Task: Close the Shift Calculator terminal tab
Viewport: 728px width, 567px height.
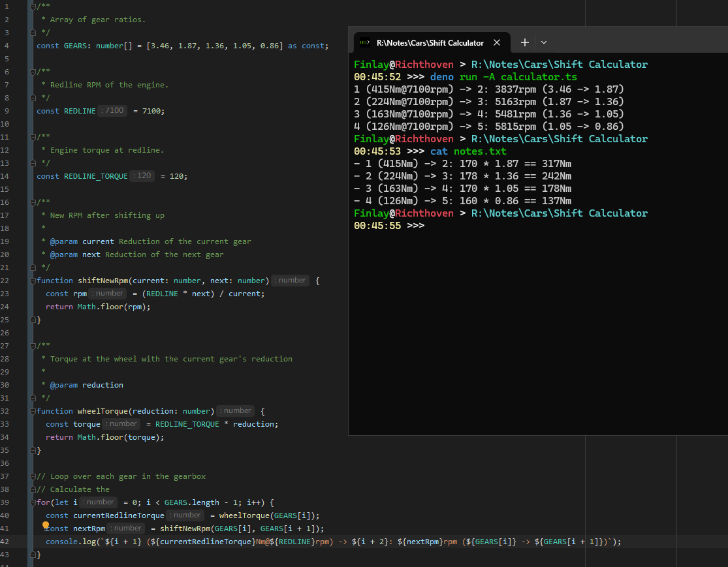Action: pyautogui.click(x=497, y=42)
